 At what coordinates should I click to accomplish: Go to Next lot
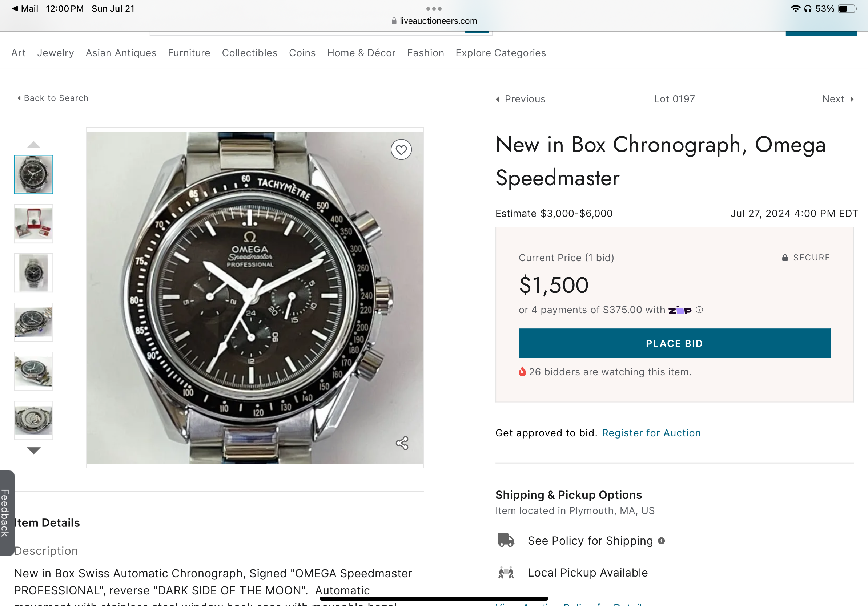click(x=837, y=99)
